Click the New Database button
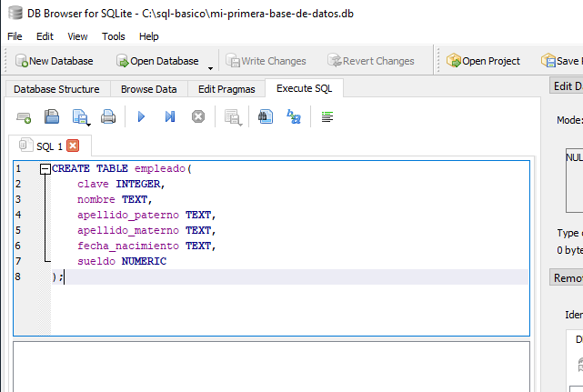This screenshot has width=583, height=392. (x=55, y=61)
